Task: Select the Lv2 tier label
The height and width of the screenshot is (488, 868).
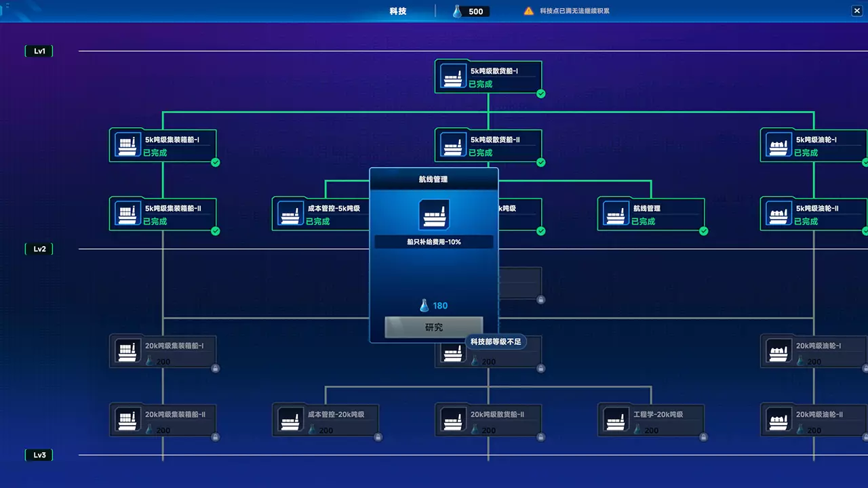Action: (x=39, y=249)
